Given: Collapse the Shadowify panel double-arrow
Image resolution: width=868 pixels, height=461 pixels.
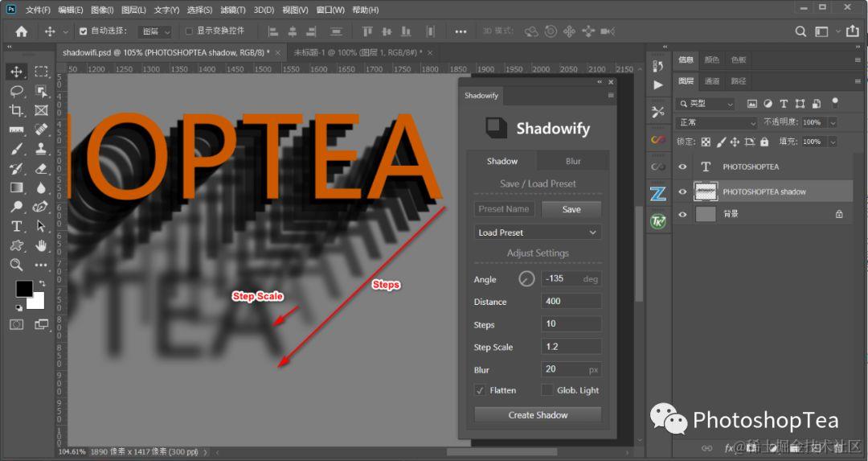Looking at the screenshot, I should coord(600,82).
